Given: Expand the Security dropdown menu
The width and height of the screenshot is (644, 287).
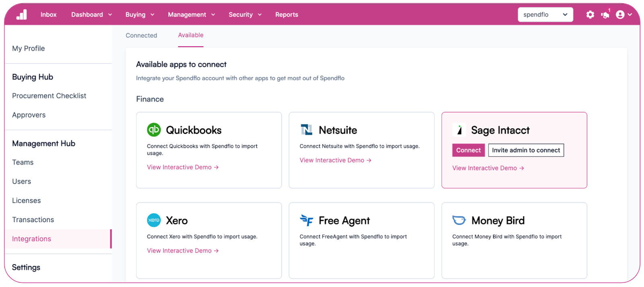Looking at the screenshot, I should [x=245, y=15].
